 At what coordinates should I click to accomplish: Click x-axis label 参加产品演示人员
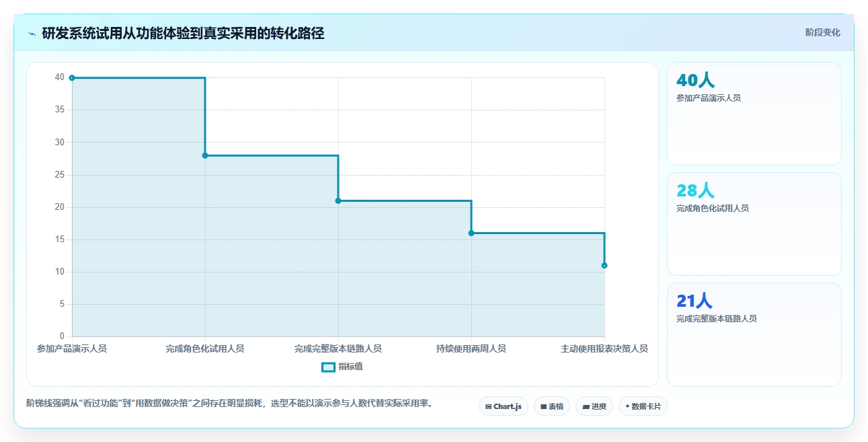click(x=72, y=348)
